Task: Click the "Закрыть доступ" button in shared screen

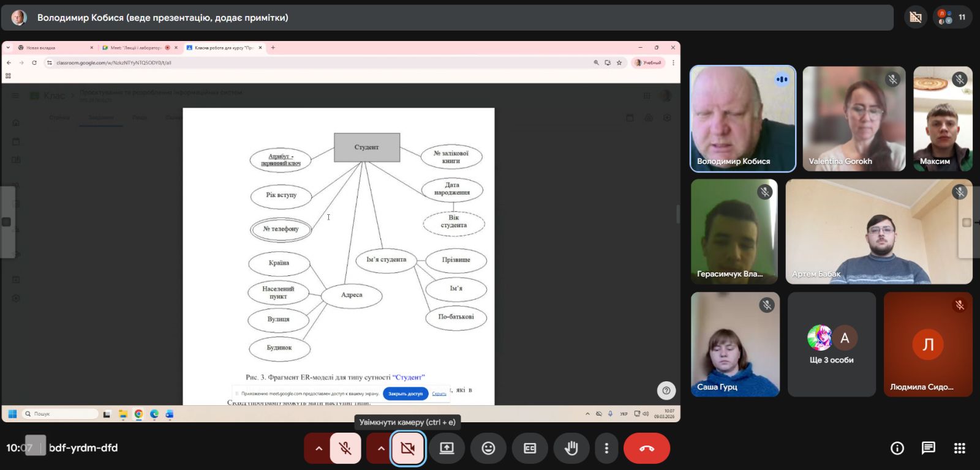Action: (405, 394)
